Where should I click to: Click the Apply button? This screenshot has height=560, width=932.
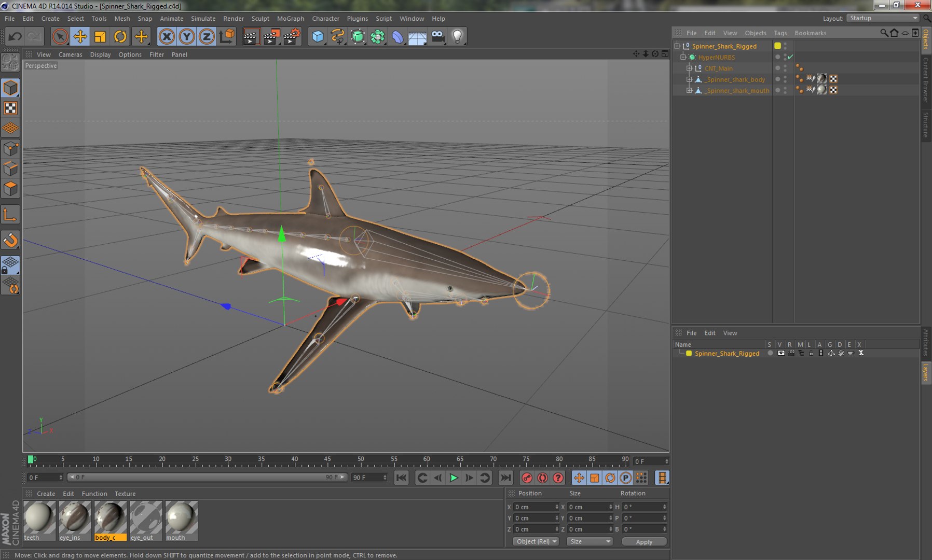coord(644,541)
